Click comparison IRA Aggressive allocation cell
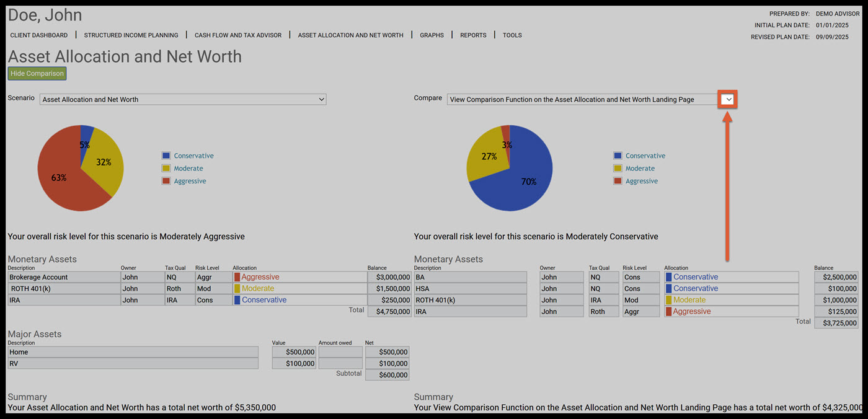Viewport: 868px width, 419px height. click(731, 312)
